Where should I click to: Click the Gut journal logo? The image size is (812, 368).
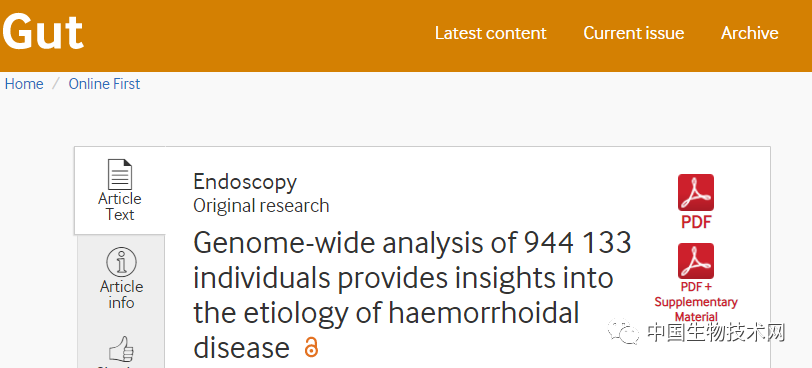coord(42,31)
